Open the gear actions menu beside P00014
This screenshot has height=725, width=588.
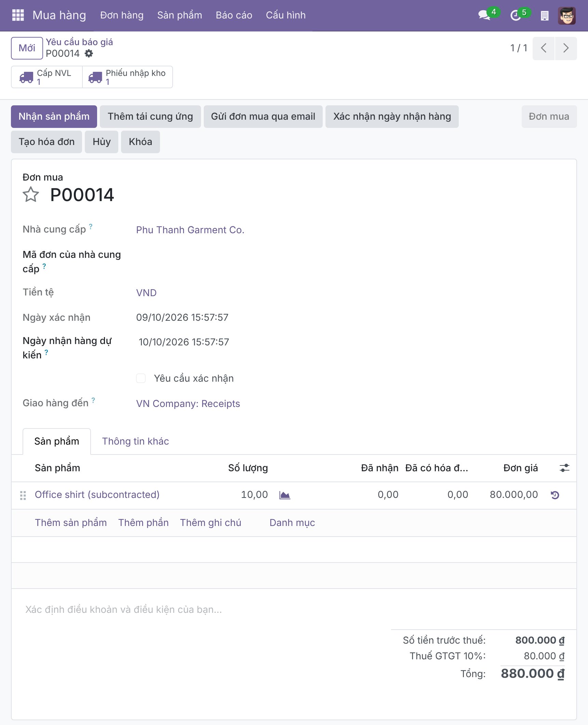click(89, 53)
